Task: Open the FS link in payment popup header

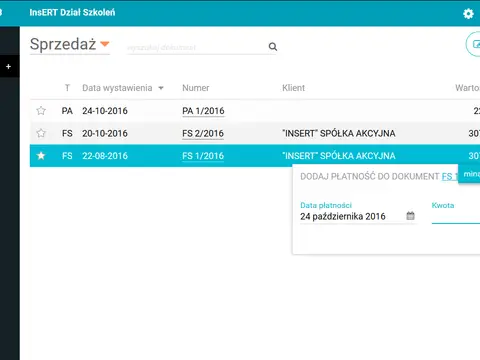Action: (449, 176)
